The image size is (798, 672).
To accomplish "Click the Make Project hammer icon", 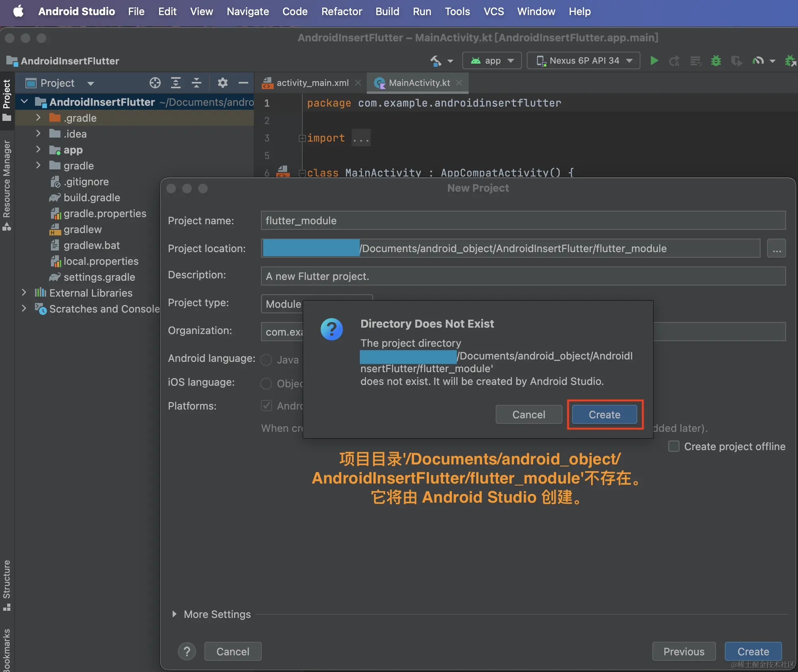I will (436, 60).
